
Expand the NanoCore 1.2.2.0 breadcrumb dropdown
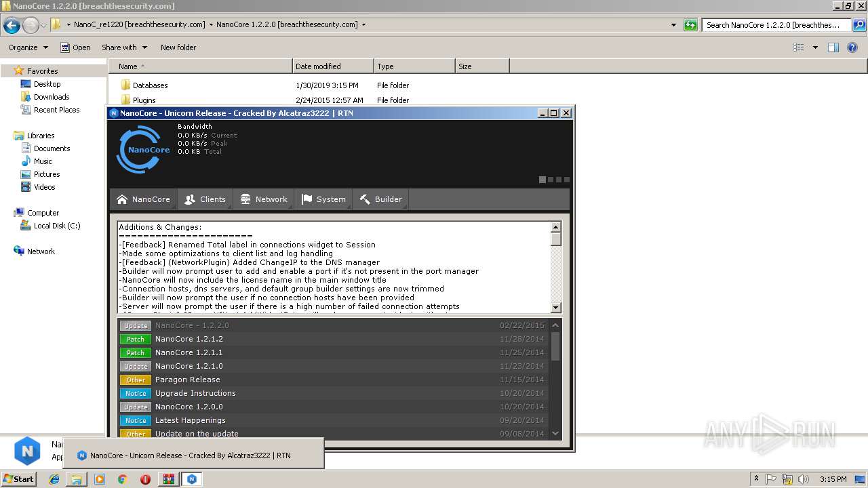click(363, 24)
